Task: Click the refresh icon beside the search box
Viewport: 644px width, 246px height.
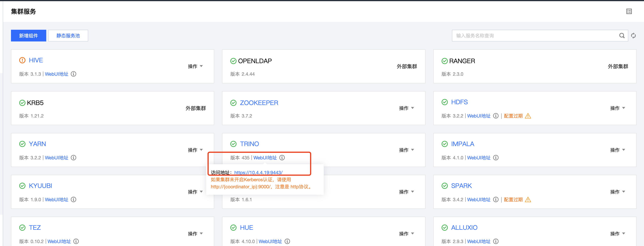Action: click(x=633, y=36)
